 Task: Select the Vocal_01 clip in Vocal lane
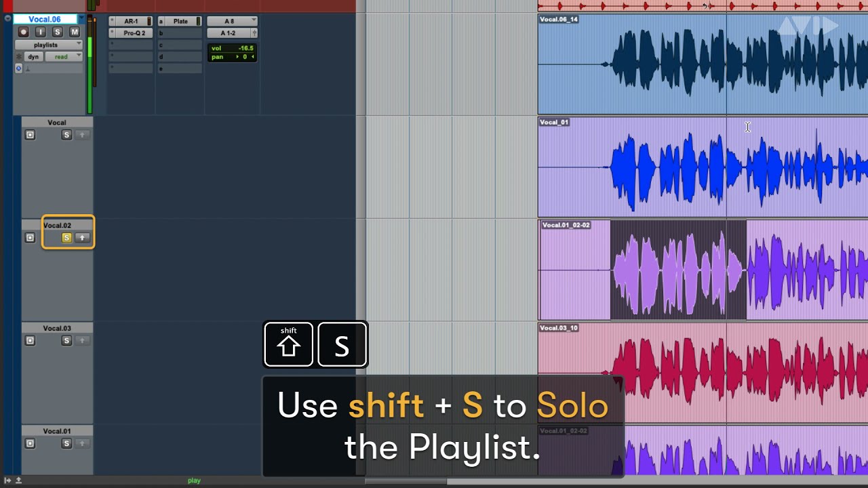pyautogui.click(x=703, y=167)
